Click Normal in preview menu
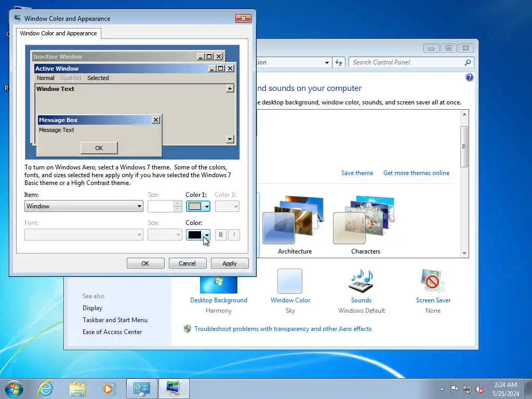This screenshot has width=532, height=399. click(46, 78)
